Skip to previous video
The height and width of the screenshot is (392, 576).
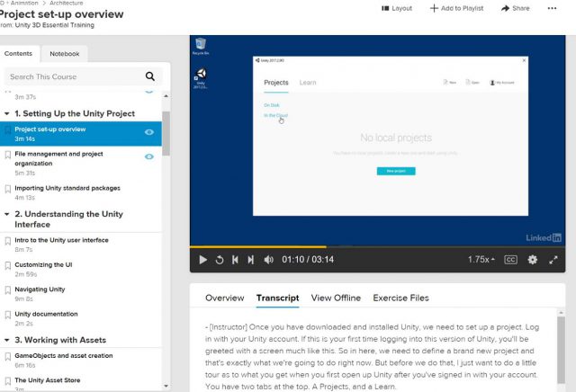click(235, 260)
